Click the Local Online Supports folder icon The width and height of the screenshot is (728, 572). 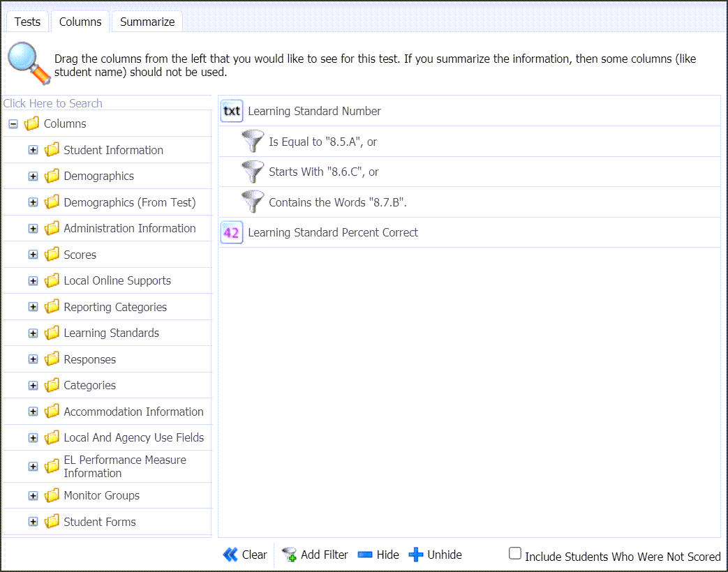pos(52,280)
